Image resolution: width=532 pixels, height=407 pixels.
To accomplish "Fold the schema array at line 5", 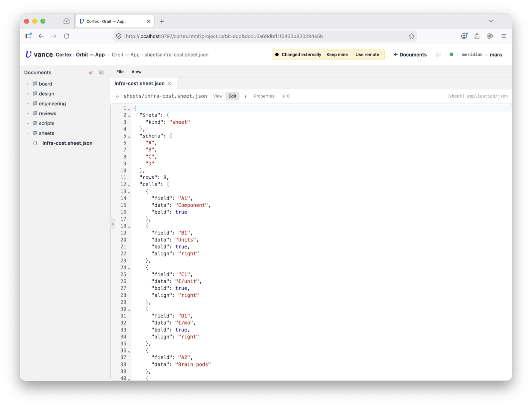I will pyautogui.click(x=129, y=136).
